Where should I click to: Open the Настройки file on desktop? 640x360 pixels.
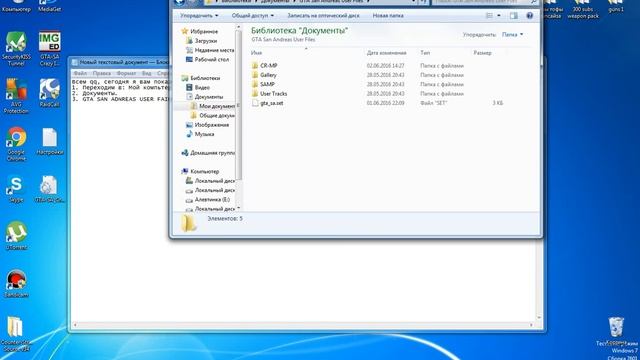(x=50, y=141)
